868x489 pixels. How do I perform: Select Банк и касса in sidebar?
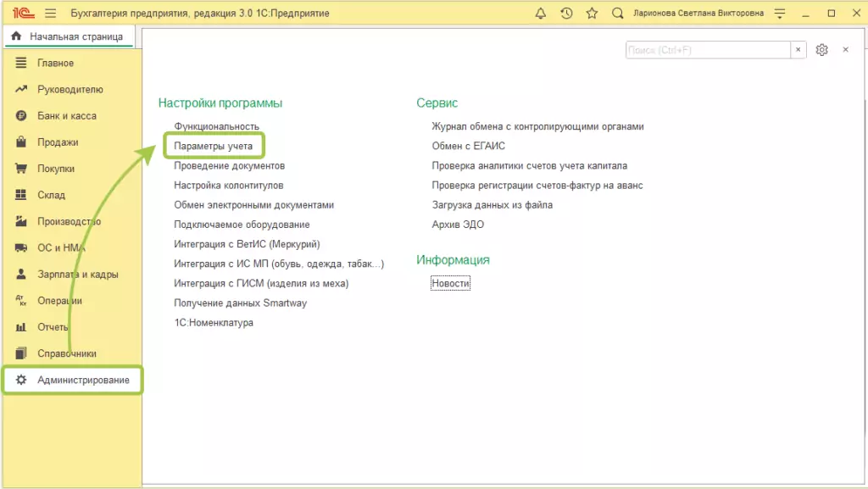pos(66,116)
